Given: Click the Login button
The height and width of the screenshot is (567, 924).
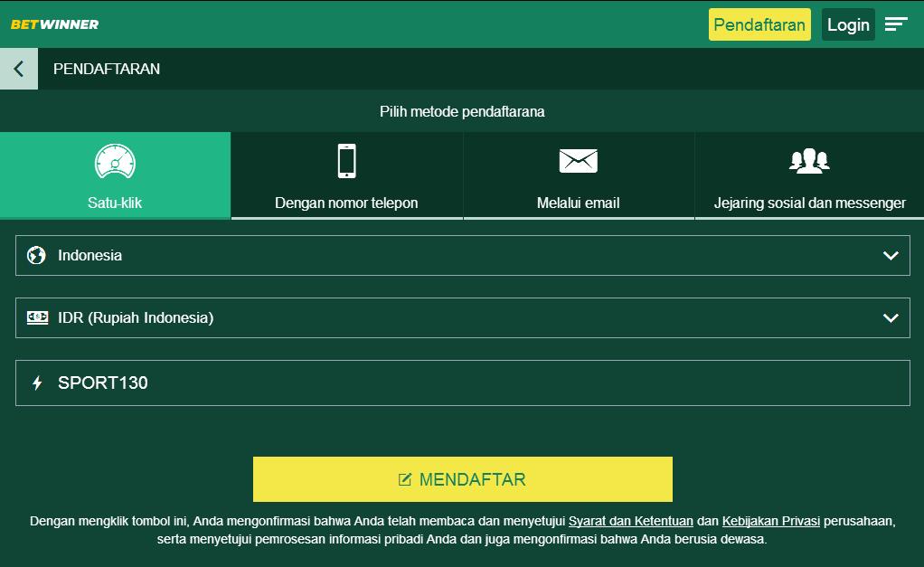Looking at the screenshot, I should click(848, 24).
